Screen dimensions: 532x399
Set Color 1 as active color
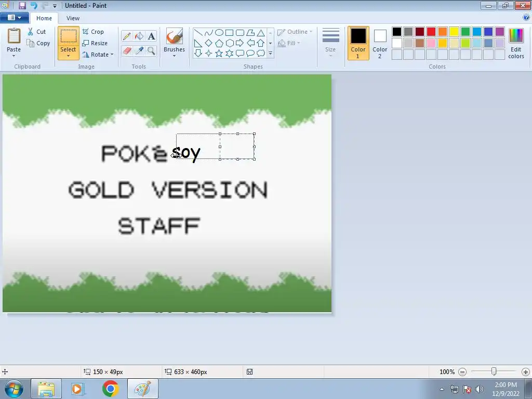[x=358, y=43]
